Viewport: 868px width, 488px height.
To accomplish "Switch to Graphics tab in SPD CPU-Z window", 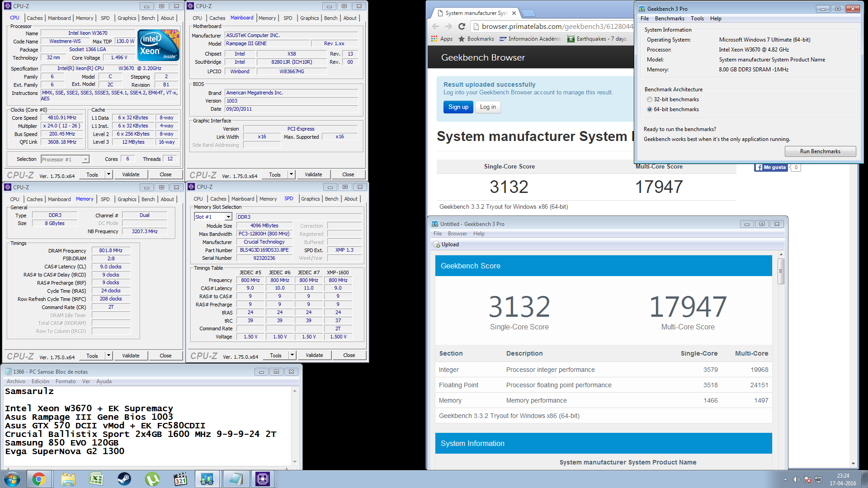I will [311, 199].
